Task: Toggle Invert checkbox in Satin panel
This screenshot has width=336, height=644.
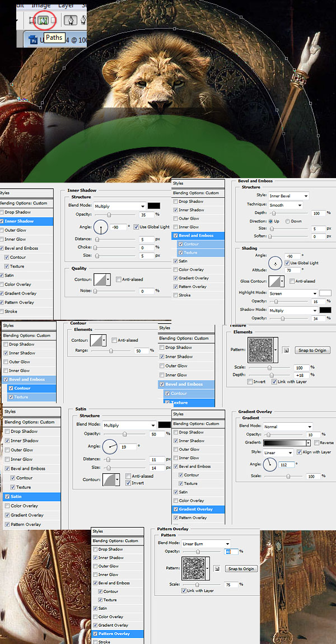Action: 128,483
